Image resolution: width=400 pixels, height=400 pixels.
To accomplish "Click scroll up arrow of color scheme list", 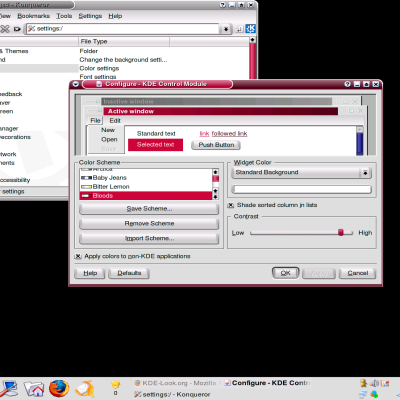I will click(x=215, y=172).
